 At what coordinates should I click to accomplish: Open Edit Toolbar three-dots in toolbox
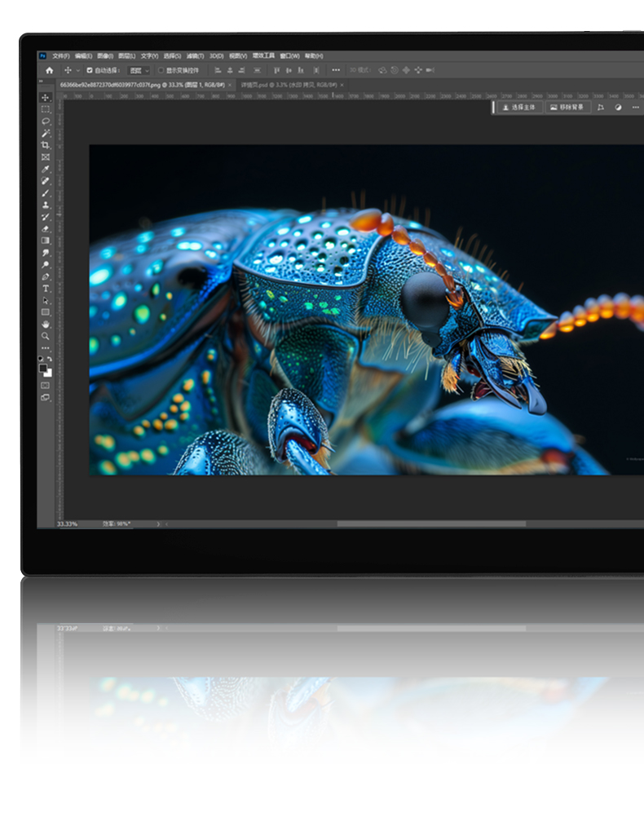click(45, 347)
